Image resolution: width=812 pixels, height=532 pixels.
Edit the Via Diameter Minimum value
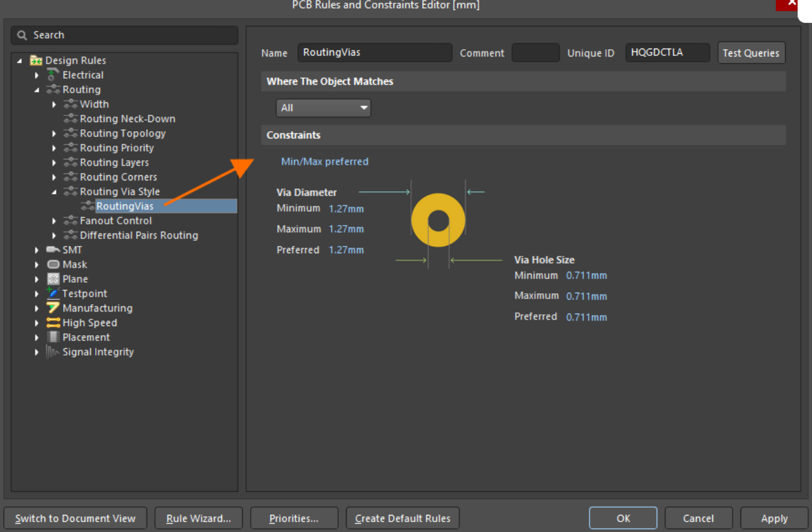coord(346,209)
